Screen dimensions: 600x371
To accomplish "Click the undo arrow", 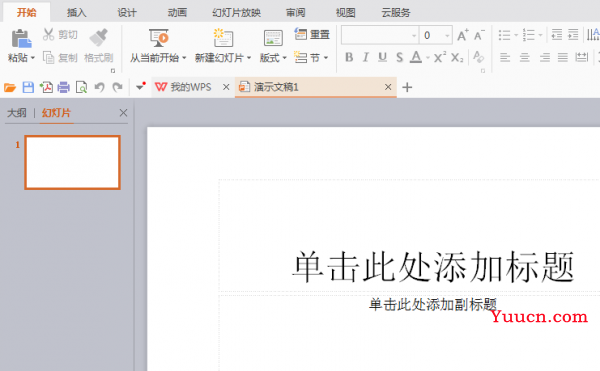I will [x=99, y=87].
